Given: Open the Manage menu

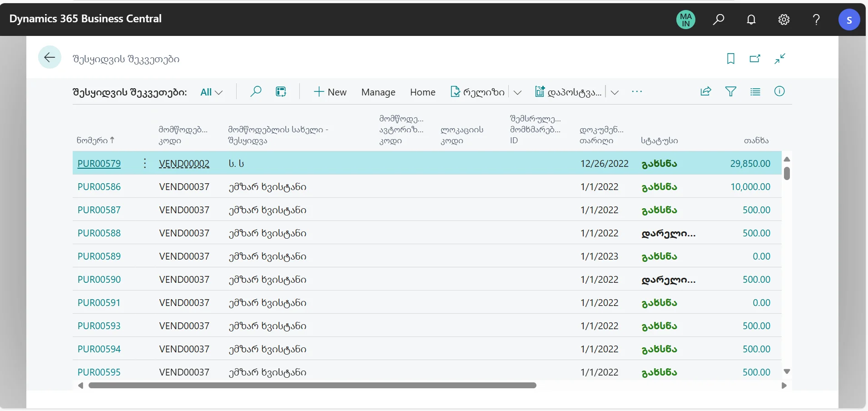Looking at the screenshot, I should (378, 92).
